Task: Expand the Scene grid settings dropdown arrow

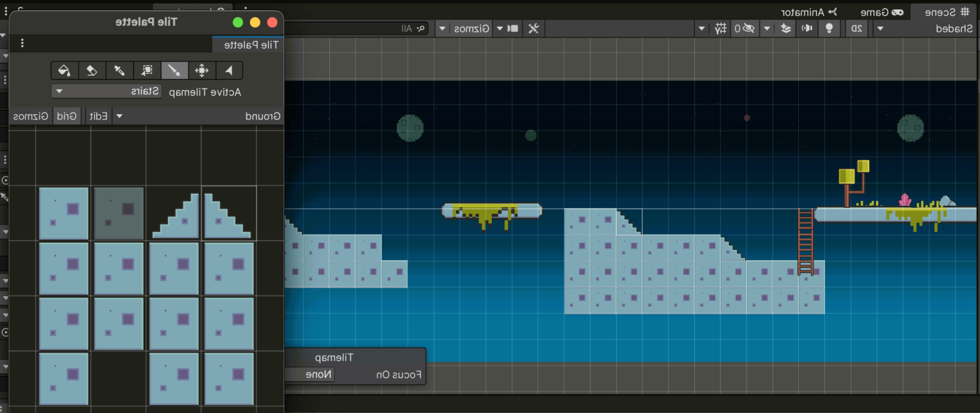Action: [702, 28]
